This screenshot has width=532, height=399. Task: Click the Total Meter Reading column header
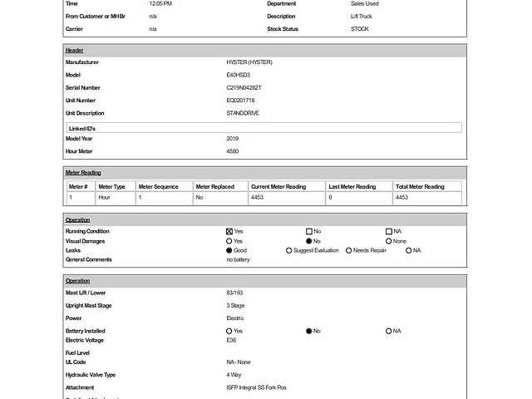tap(420, 187)
